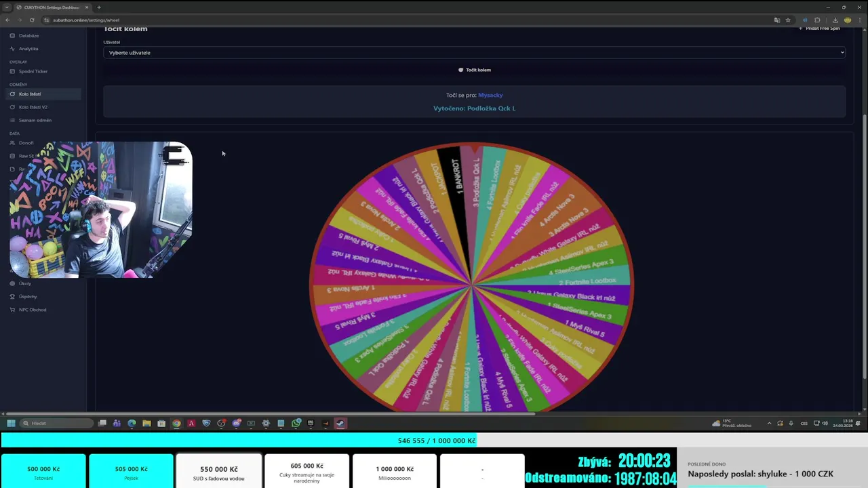Open Task View on the taskbar
The width and height of the screenshot is (868, 488).
[x=102, y=423]
